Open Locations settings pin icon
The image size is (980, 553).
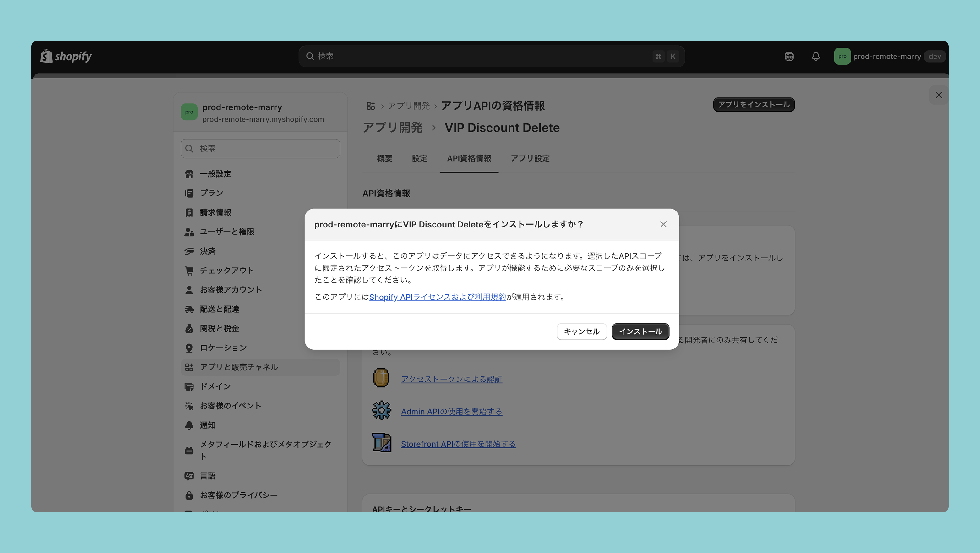[x=189, y=348]
